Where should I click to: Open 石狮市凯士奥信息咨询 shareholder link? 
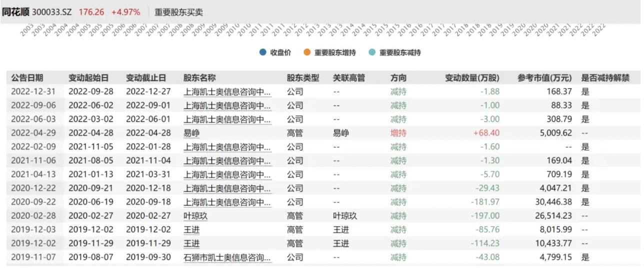[x=227, y=257]
